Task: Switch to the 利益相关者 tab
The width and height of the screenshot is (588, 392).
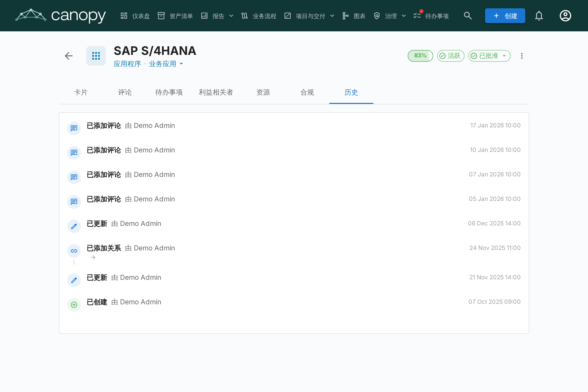Action: (216, 92)
